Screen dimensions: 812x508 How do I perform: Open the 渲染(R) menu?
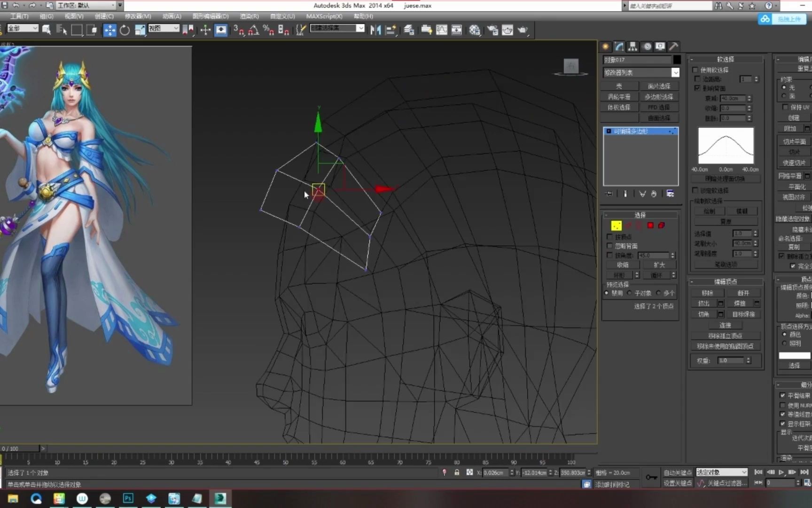[x=249, y=16]
